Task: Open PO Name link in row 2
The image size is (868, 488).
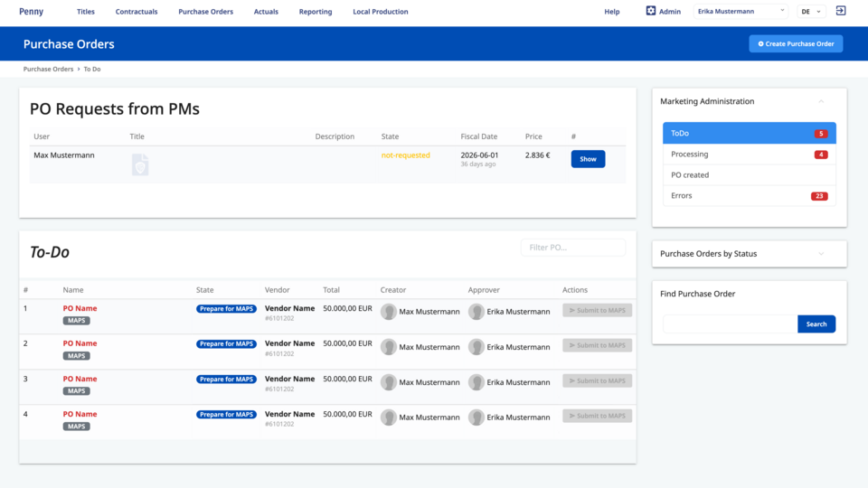Action: 80,343
